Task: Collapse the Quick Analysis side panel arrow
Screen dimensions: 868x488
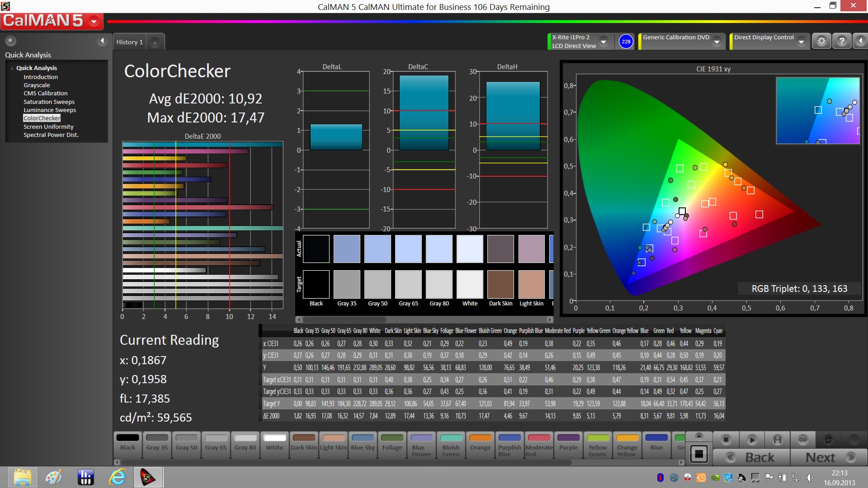Action: [102, 41]
